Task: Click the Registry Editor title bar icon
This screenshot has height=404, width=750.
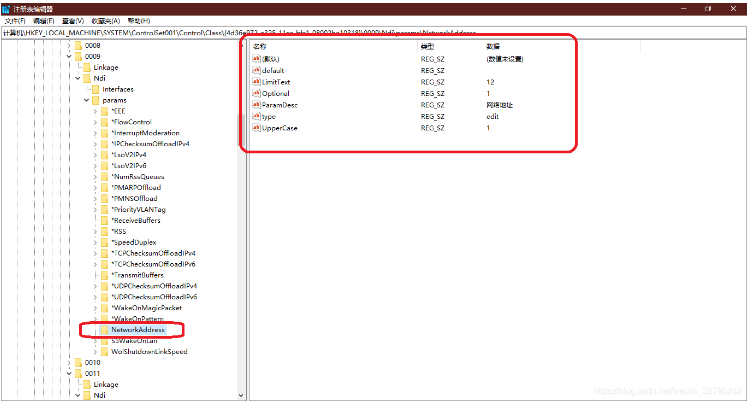Action: pyautogui.click(x=6, y=9)
